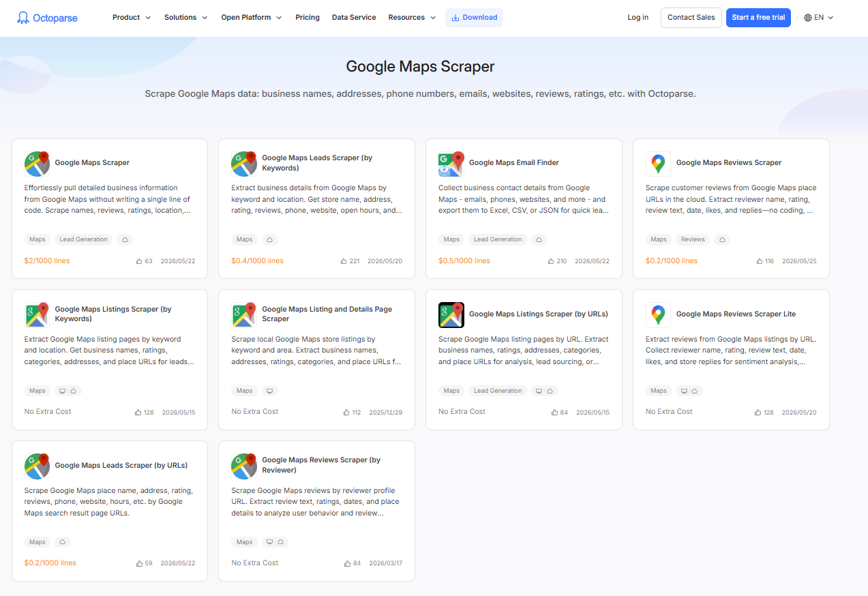Screen dimensions: 868x596
Task: Click the Google Maps Reviews Scraper (by Reviewer) icon
Action: pos(244,466)
